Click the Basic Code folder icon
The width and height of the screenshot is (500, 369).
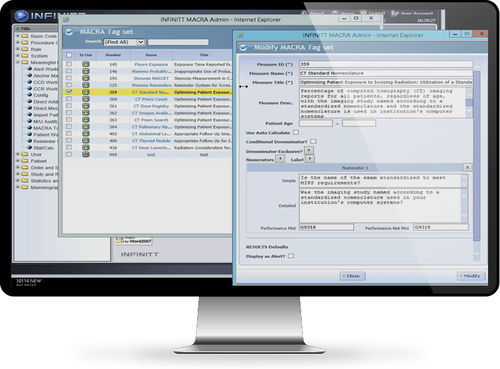[25, 36]
